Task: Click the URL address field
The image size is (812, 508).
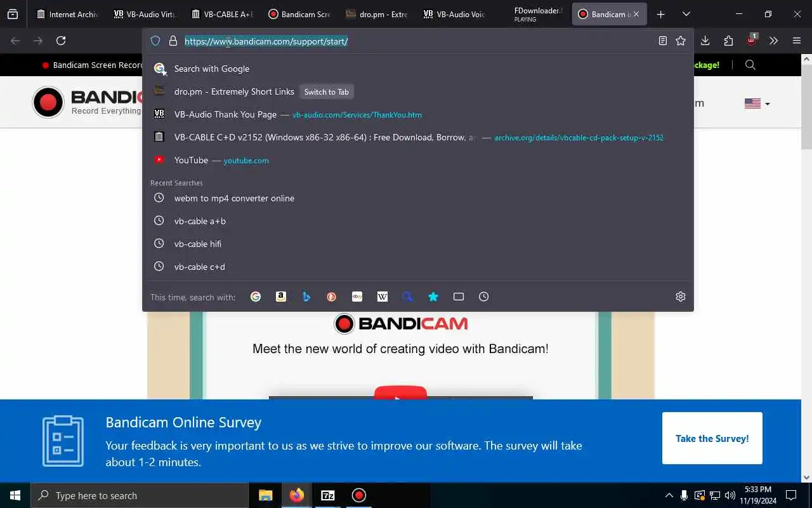Action: [x=419, y=41]
